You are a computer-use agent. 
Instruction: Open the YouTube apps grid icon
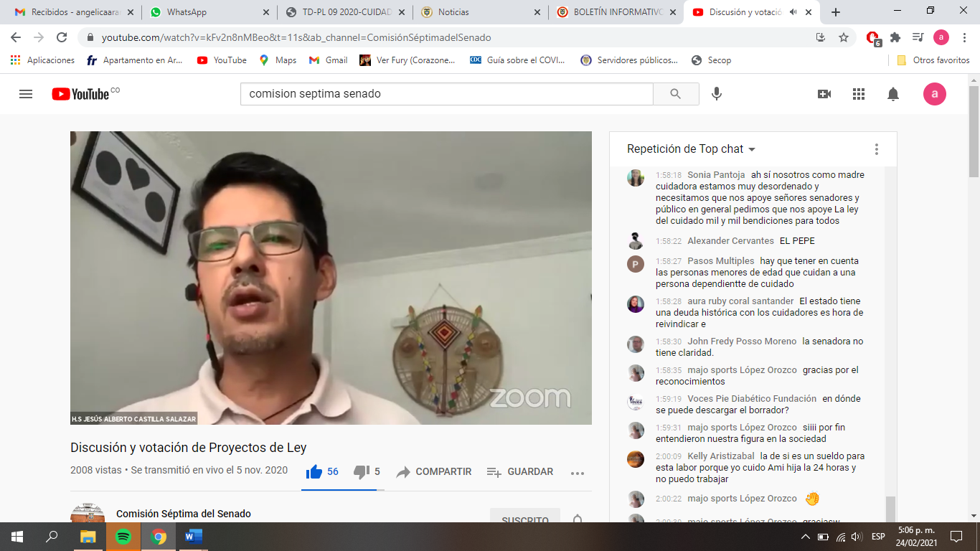pos(859,94)
